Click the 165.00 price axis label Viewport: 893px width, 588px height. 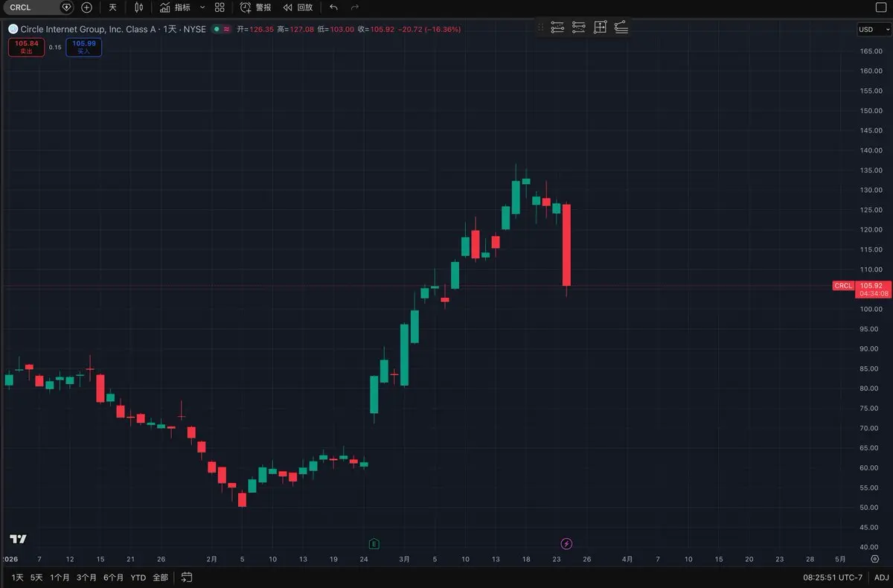click(871, 51)
